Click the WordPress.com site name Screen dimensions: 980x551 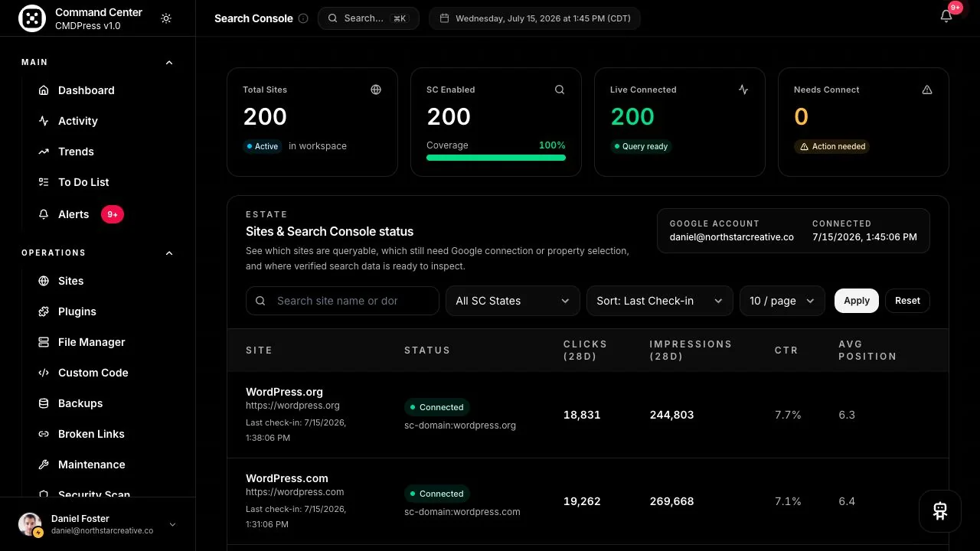(286, 478)
